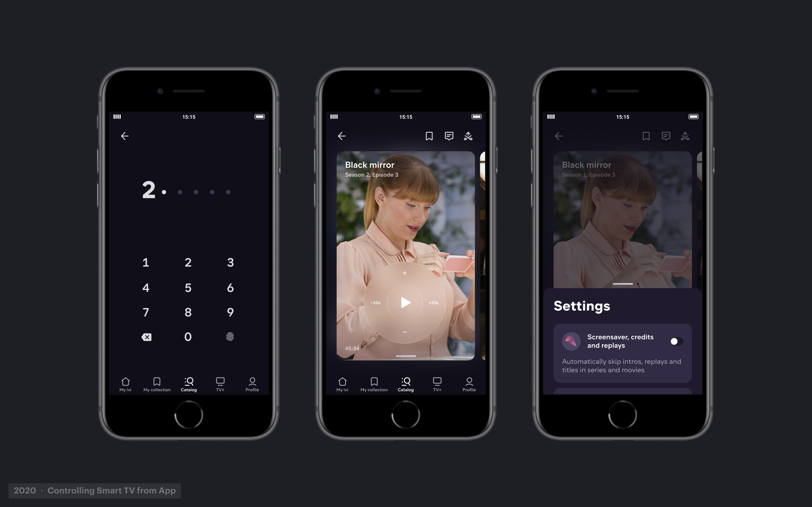Tap the bookmark icon on video screen

(429, 136)
